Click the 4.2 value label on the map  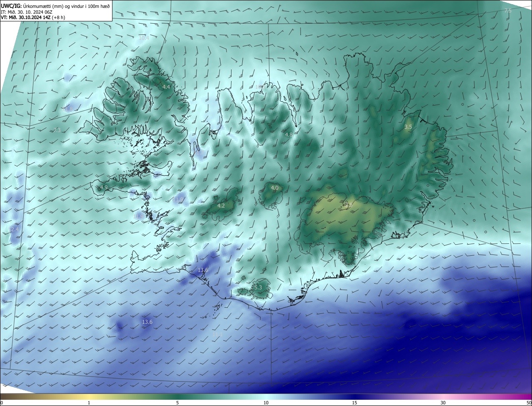221,205
